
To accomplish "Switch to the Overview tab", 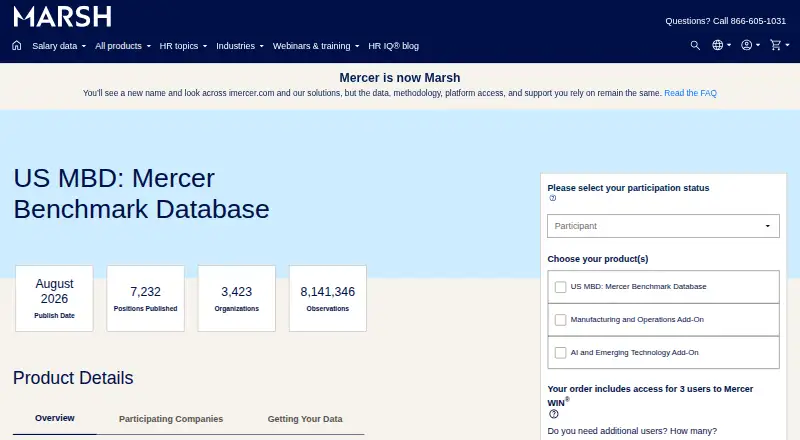I will pyautogui.click(x=55, y=418).
